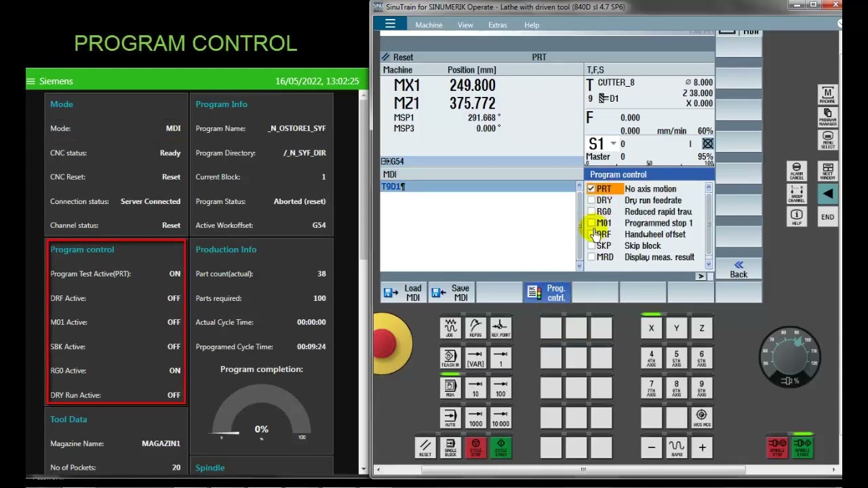The width and height of the screenshot is (868, 488).
Task: Click the SPINDLE START key
Action: (802, 447)
